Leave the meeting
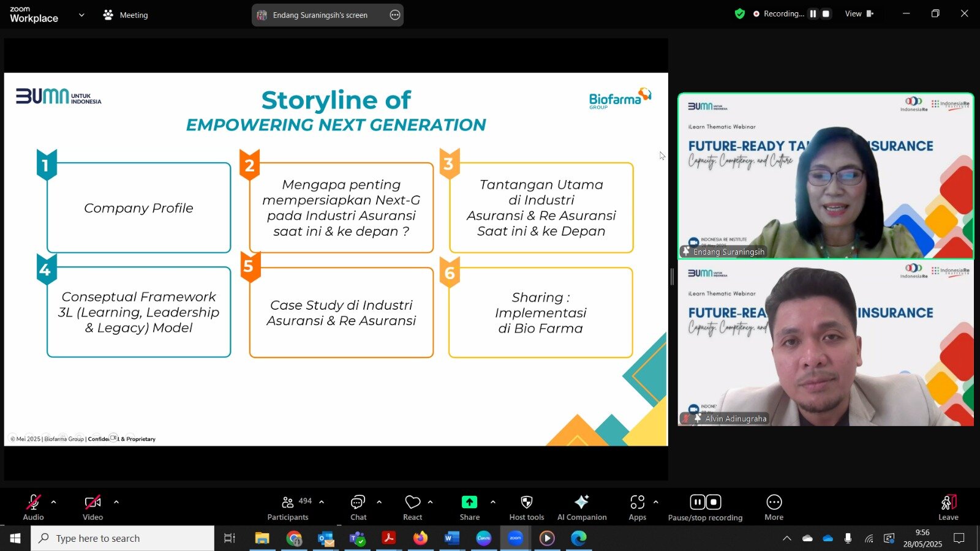980x551 pixels. pos(948,508)
